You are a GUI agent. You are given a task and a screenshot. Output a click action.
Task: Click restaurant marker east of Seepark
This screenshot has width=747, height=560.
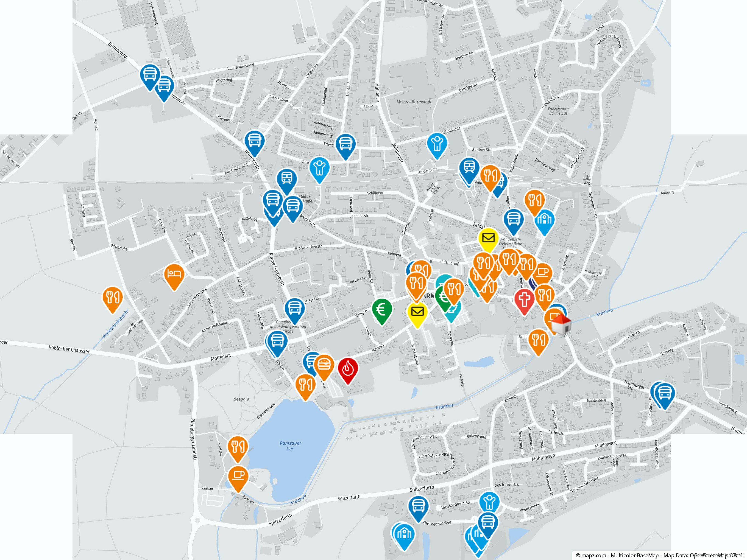click(x=305, y=388)
